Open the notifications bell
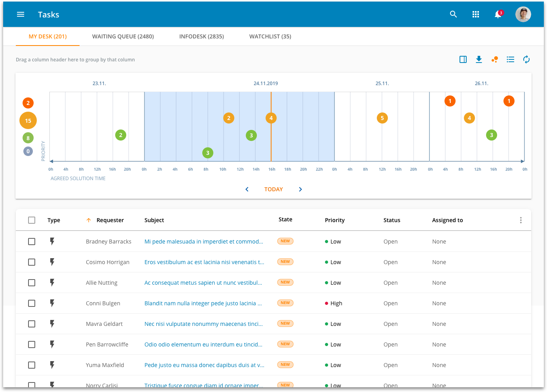This screenshot has width=547, height=392. pyautogui.click(x=498, y=15)
